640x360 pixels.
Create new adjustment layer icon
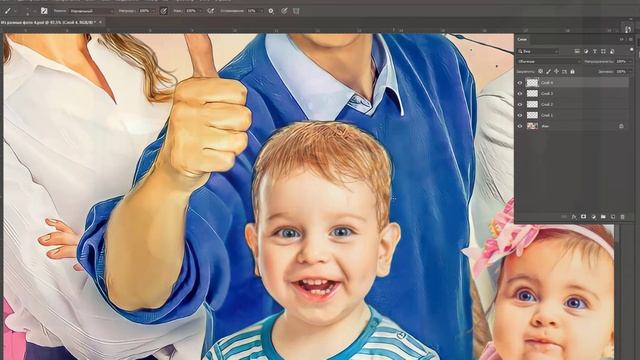click(593, 217)
